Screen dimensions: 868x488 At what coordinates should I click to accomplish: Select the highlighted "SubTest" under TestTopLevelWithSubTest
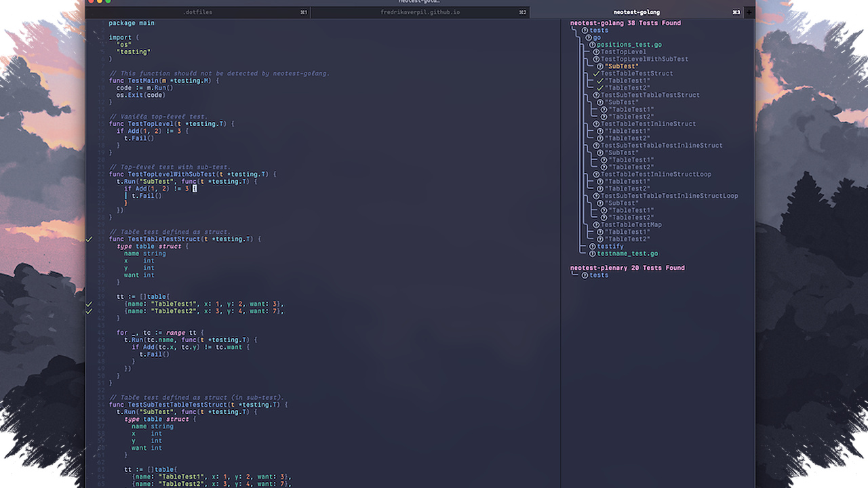(x=621, y=66)
